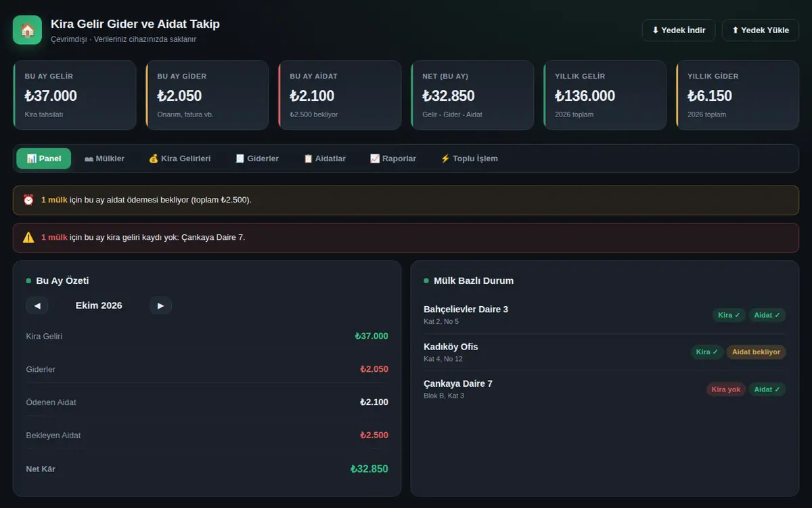Click the Bu Ay Özeti panel heading
Screen dimensions: 812x508
point(62,280)
